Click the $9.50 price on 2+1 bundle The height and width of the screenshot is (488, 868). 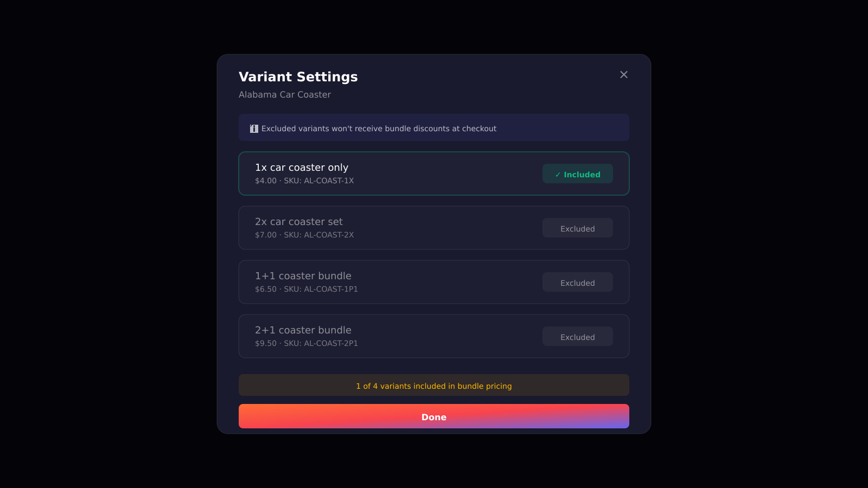pyautogui.click(x=265, y=343)
